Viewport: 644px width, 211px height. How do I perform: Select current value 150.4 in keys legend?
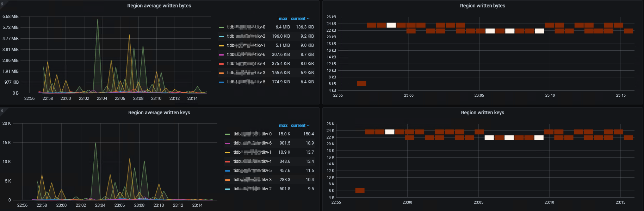click(309, 134)
